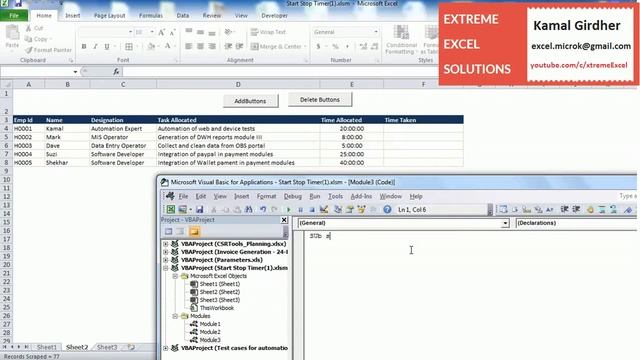Collapse VBAProject (Start Stop Timer(1).xlsm) node

point(166,268)
